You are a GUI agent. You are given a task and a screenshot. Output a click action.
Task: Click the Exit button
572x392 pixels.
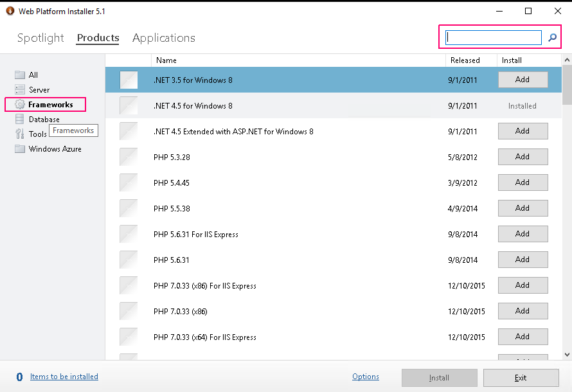521,378
